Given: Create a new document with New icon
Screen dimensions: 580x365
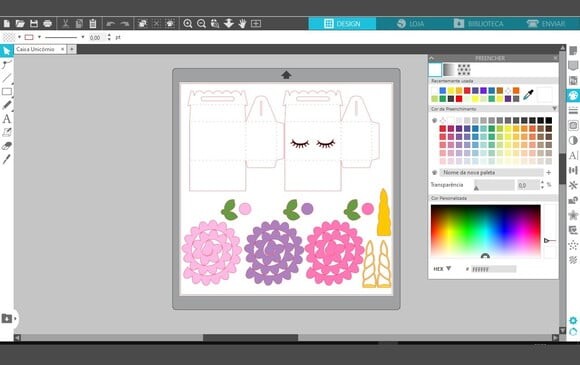Looking at the screenshot, I should tap(7, 24).
